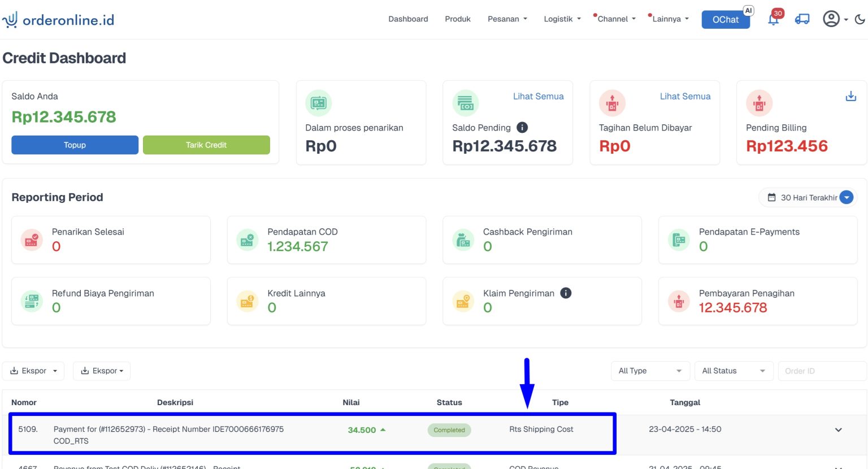Image resolution: width=868 pixels, height=469 pixels.
Task: Change the 30 Hari Terakhir period dropdown
Action: point(809,197)
